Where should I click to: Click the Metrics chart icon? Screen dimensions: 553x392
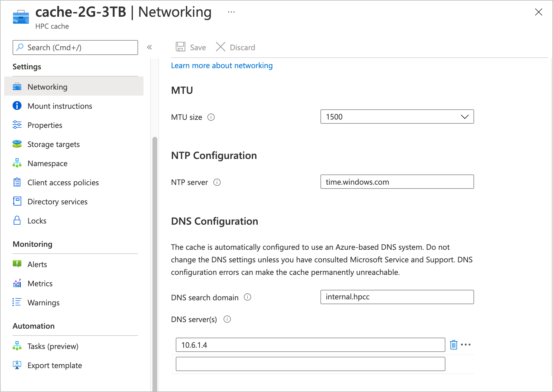17,283
